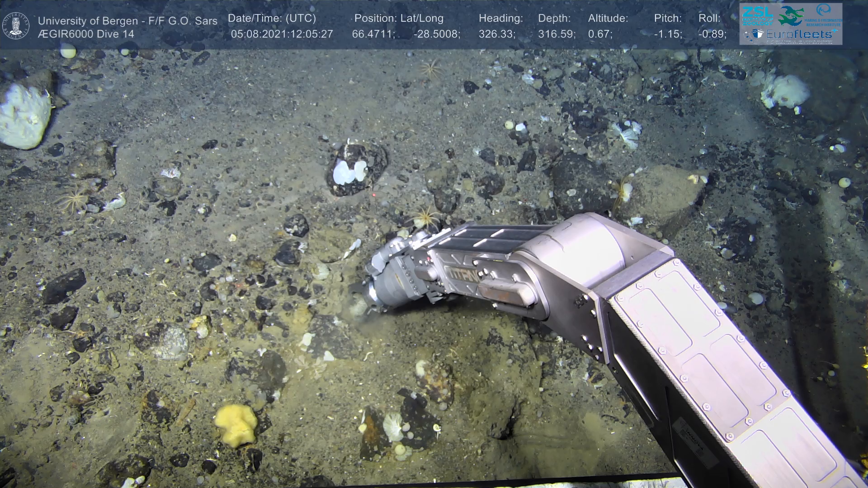868x488 pixels.
Task: Click the ÆGIR6000 Dive 14 label
Action: pos(86,34)
